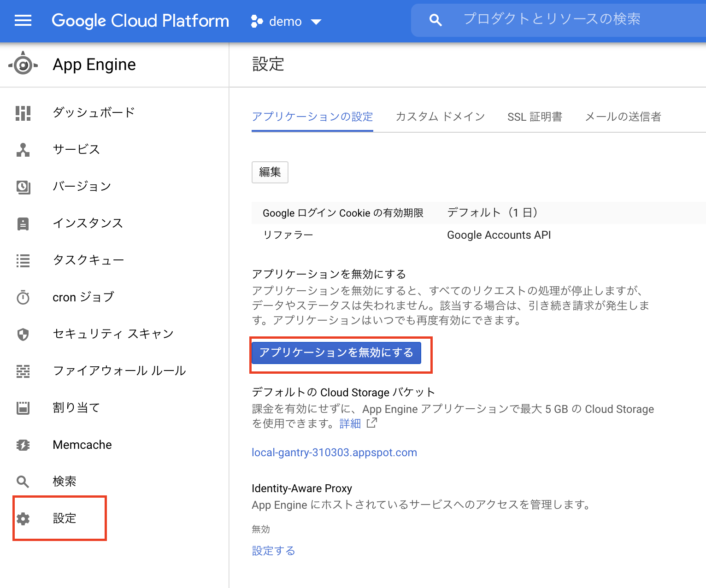Click the instances icon next to インスタンス
706x588 pixels.
pos(23,223)
